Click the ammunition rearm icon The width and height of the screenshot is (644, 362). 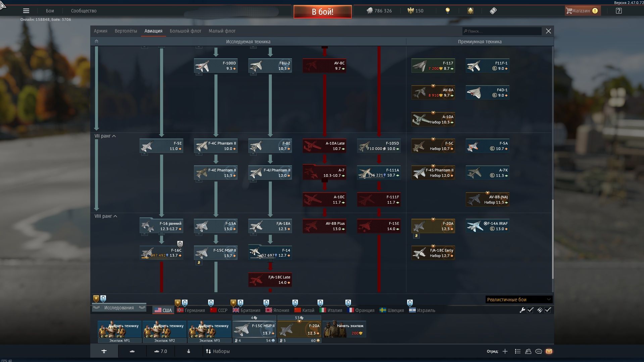(x=540, y=310)
